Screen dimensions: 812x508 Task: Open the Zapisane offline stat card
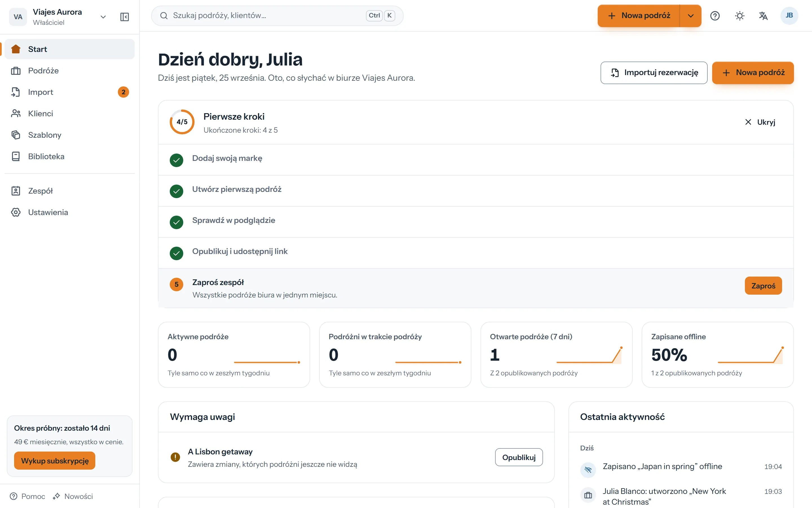(x=718, y=355)
